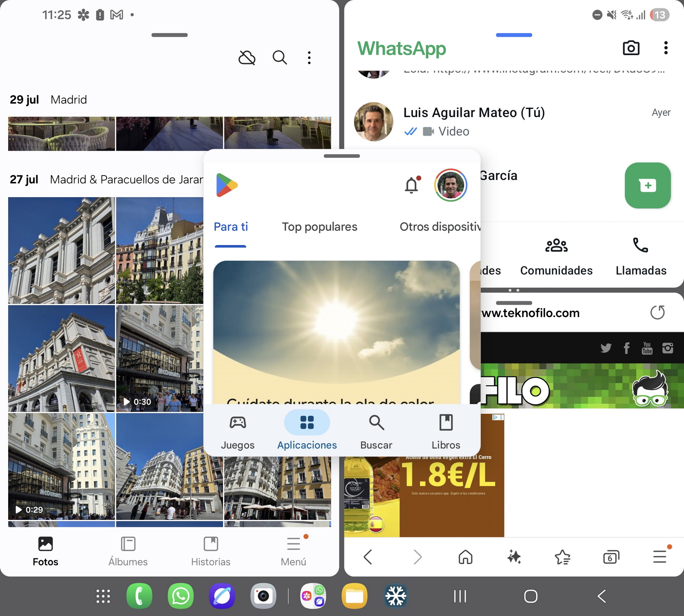Open Gallery three-dot options menu
The height and width of the screenshot is (616, 684).
pyautogui.click(x=309, y=58)
